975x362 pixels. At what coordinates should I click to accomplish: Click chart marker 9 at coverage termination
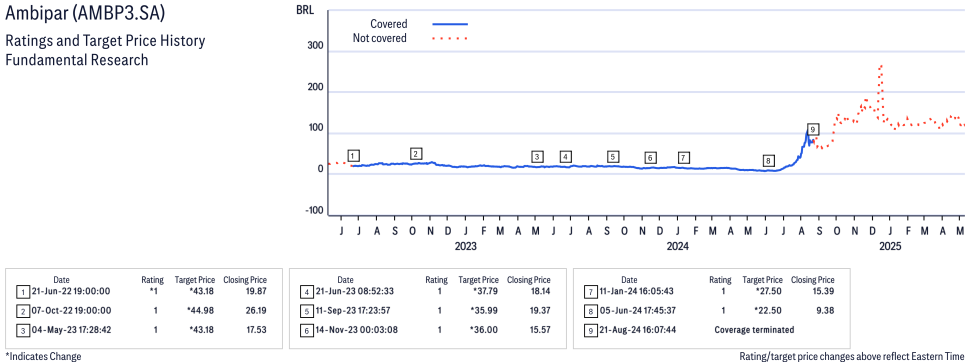point(813,129)
